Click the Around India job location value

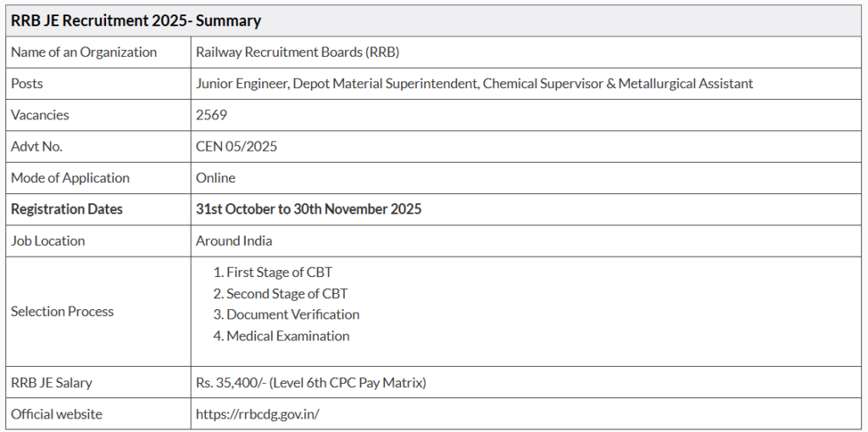(x=234, y=241)
